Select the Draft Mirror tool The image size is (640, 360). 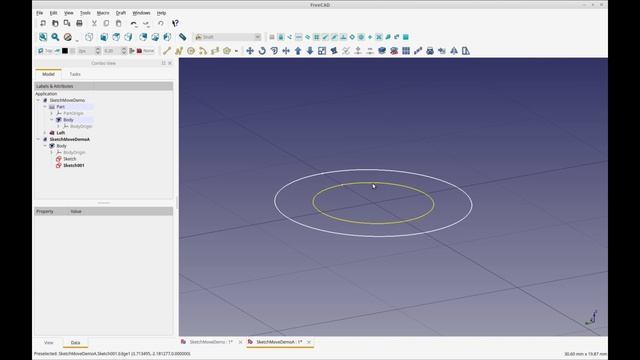pyautogui.click(x=454, y=51)
